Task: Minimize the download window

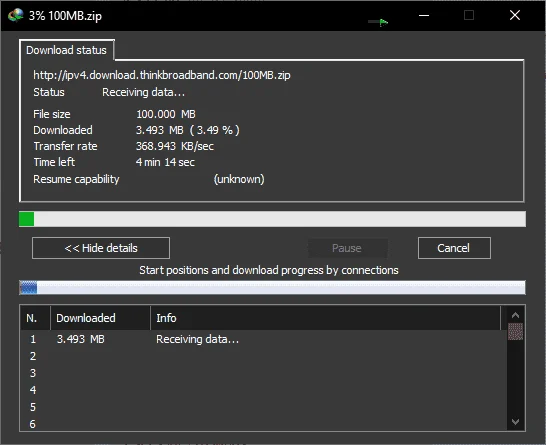Action: tap(424, 15)
